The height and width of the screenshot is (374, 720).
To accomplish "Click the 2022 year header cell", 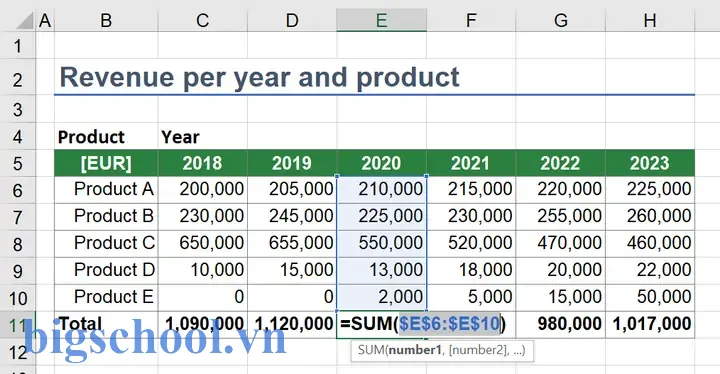I will (561, 163).
